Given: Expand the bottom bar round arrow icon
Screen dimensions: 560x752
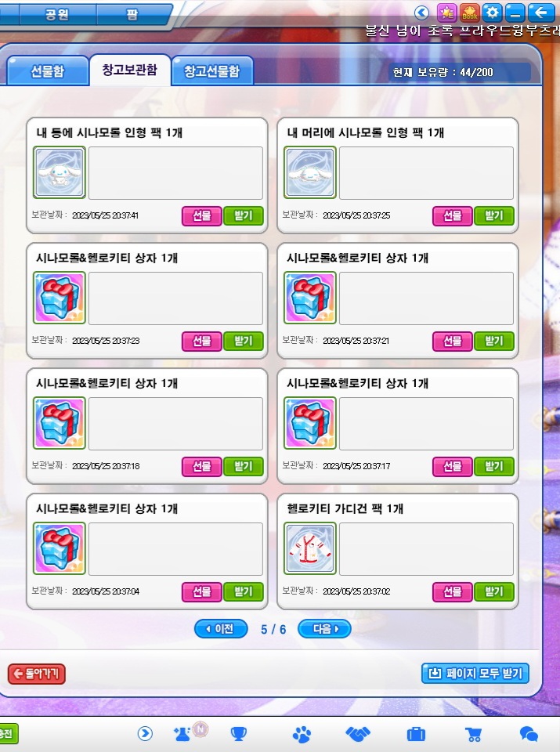Looking at the screenshot, I should click(x=145, y=733).
